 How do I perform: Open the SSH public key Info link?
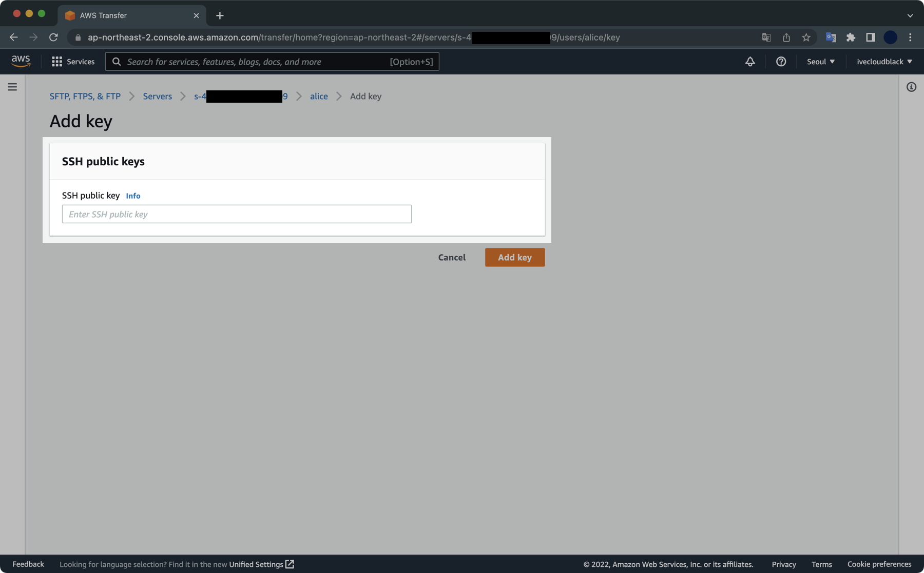pos(133,196)
